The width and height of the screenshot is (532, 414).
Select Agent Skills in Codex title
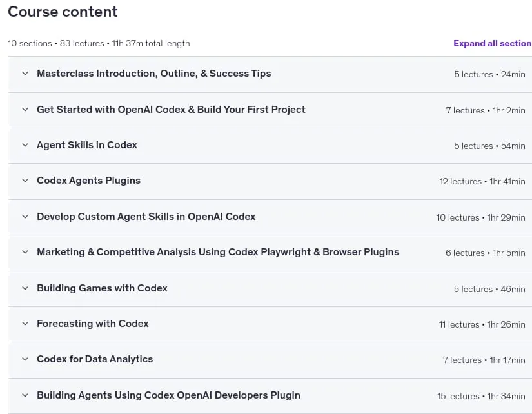tap(87, 145)
